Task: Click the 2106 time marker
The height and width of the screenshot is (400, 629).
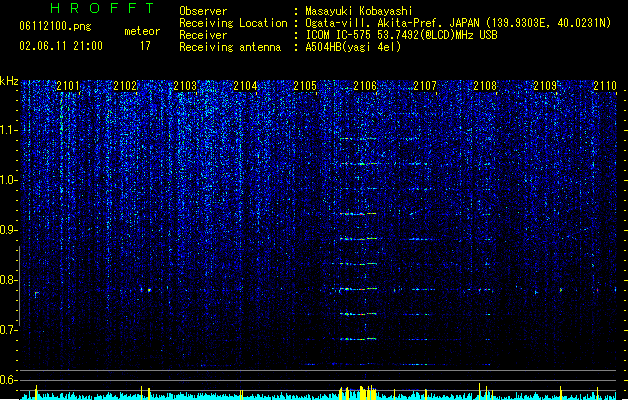Action: coord(365,86)
